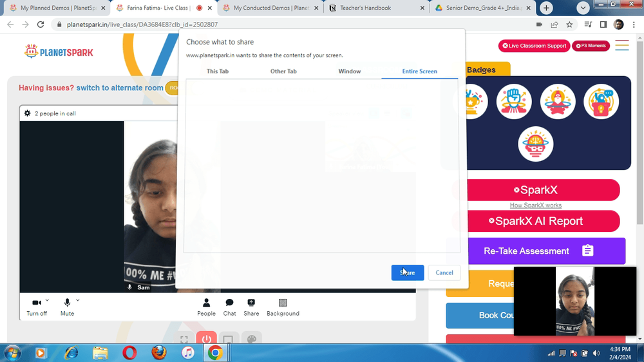Image resolution: width=644 pixels, height=362 pixels.
Task: Switch to This Tab option
Action: coord(218,71)
